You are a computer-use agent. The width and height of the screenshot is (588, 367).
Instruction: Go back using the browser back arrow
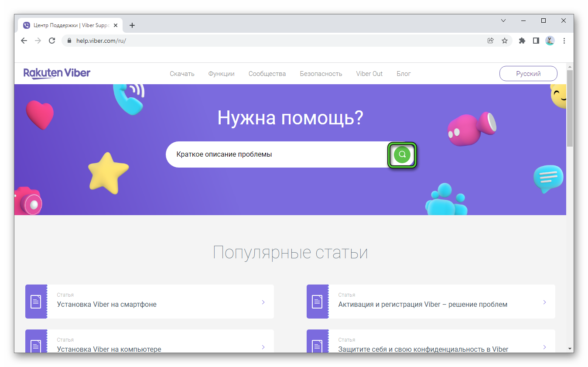click(x=24, y=41)
